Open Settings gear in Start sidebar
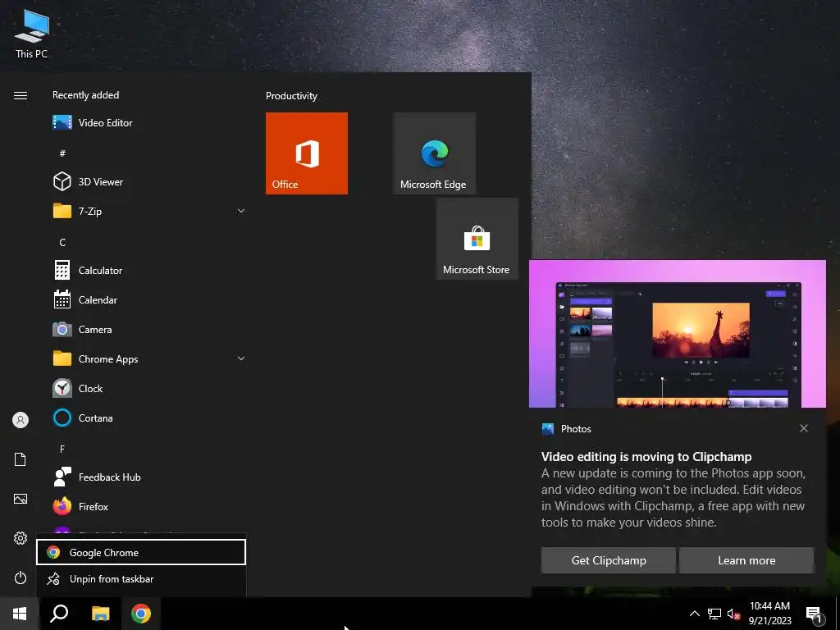This screenshot has width=840, height=630. [x=21, y=538]
